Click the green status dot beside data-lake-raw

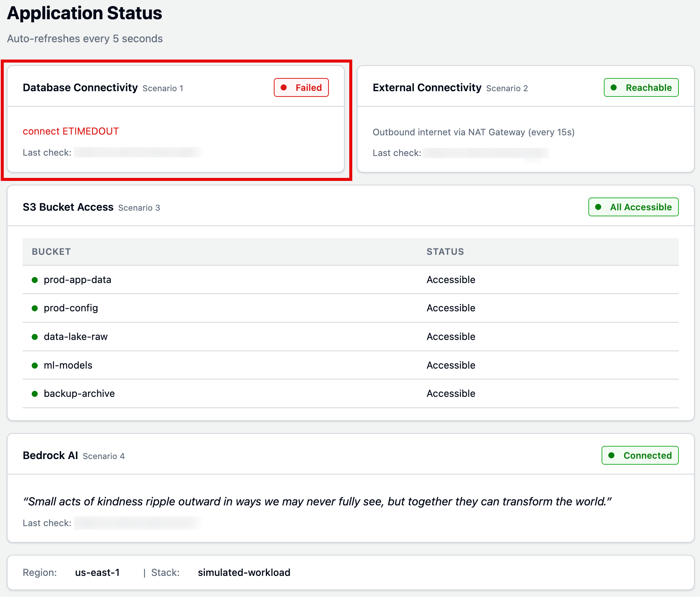pyautogui.click(x=35, y=337)
